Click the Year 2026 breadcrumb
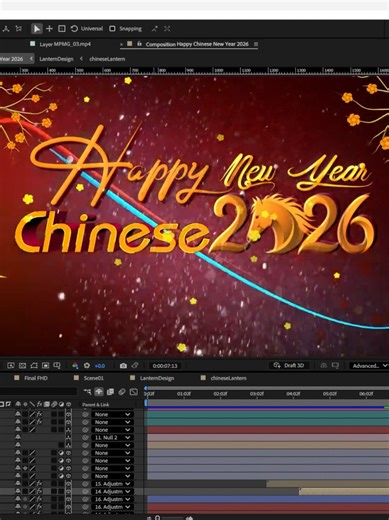The height and width of the screenshot is (520, 389). point(12,59)
